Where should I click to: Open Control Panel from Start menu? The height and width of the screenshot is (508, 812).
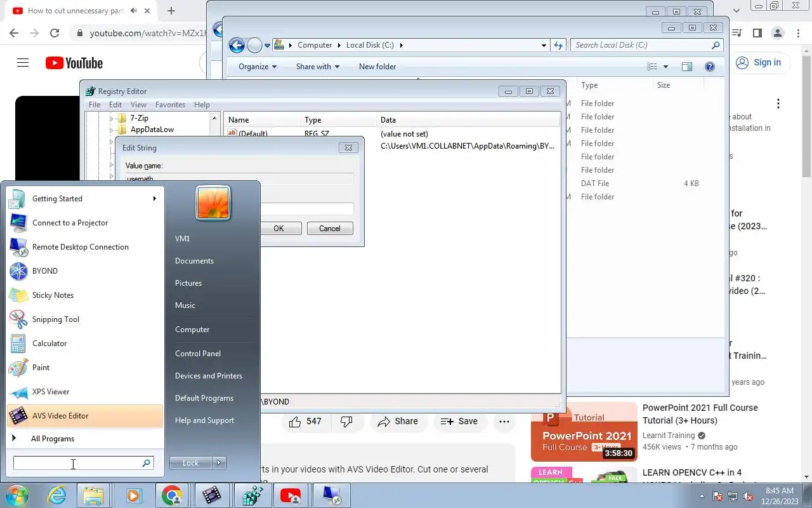pos(198,354)
